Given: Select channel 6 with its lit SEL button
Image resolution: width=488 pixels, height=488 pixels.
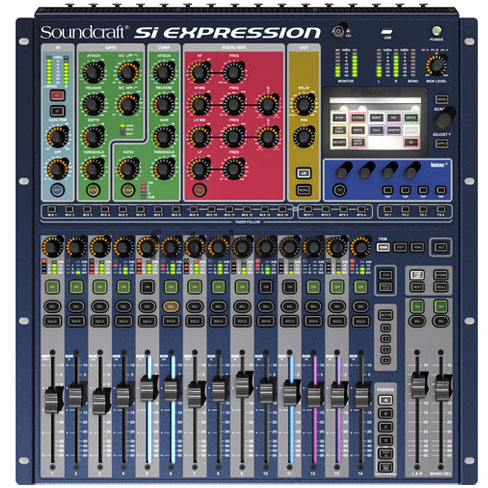Looking at the screenshot, I should 171,306.
